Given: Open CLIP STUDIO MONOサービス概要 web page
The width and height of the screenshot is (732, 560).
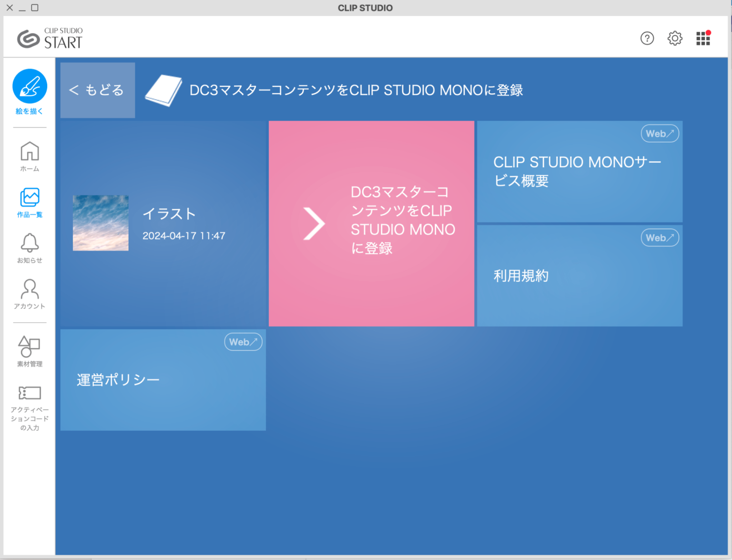Looking at the screenshot, I should coord(579,173).
